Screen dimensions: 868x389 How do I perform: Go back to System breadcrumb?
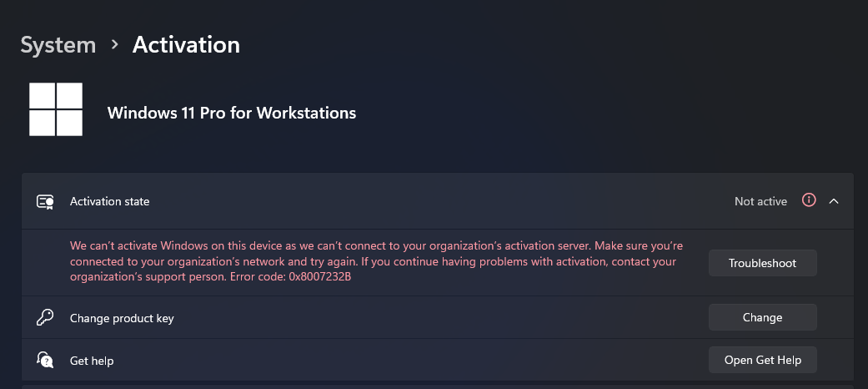[58, 45]
